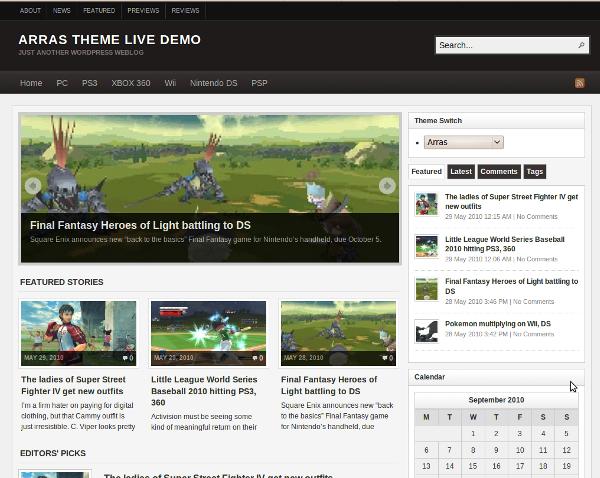Click "MAY 29, 2010" date on first story

[44, 358]
